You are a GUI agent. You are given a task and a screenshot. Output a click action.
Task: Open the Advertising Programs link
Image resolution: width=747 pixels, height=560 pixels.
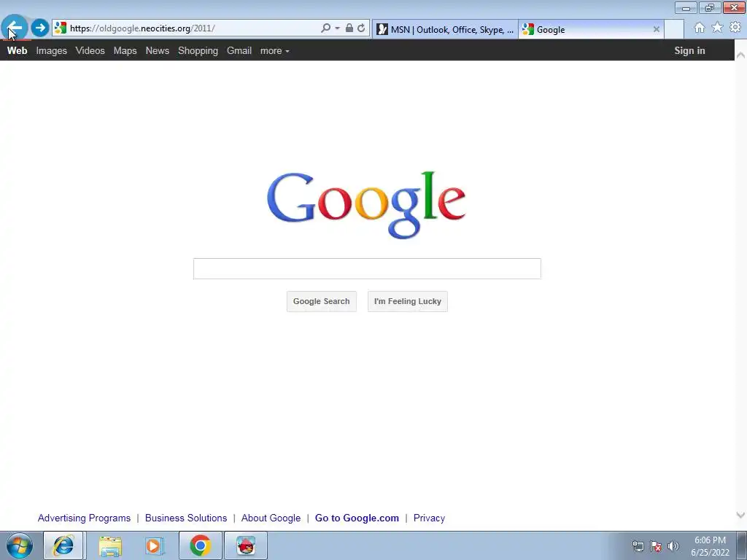coord(85,518)
